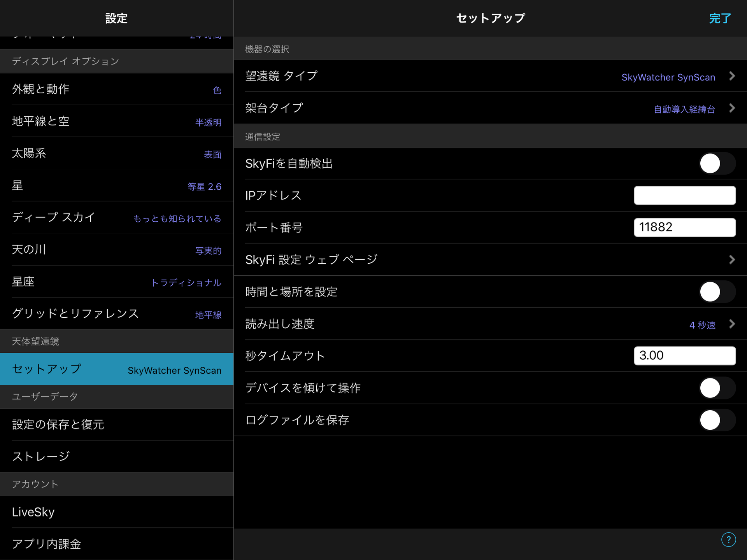Image resolution: width=747 pixels, height=560 pixels.
Task: Open 太陽系 settings row
Action: [117, 153]
